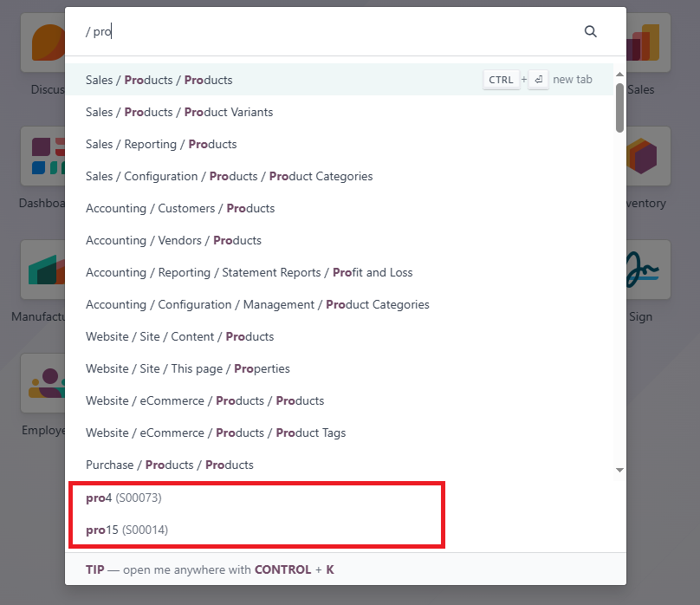Select Sales / Products / Products result

point(159,80)
